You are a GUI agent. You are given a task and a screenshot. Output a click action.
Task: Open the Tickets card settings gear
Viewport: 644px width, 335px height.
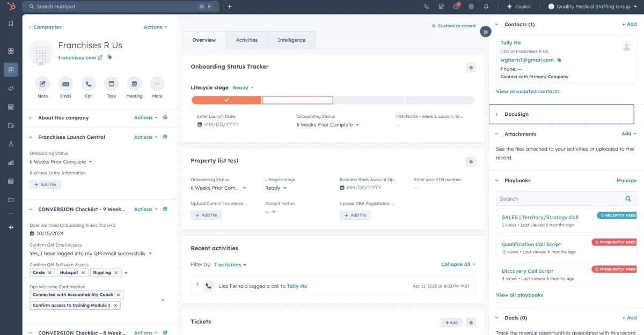pos(471,323)
